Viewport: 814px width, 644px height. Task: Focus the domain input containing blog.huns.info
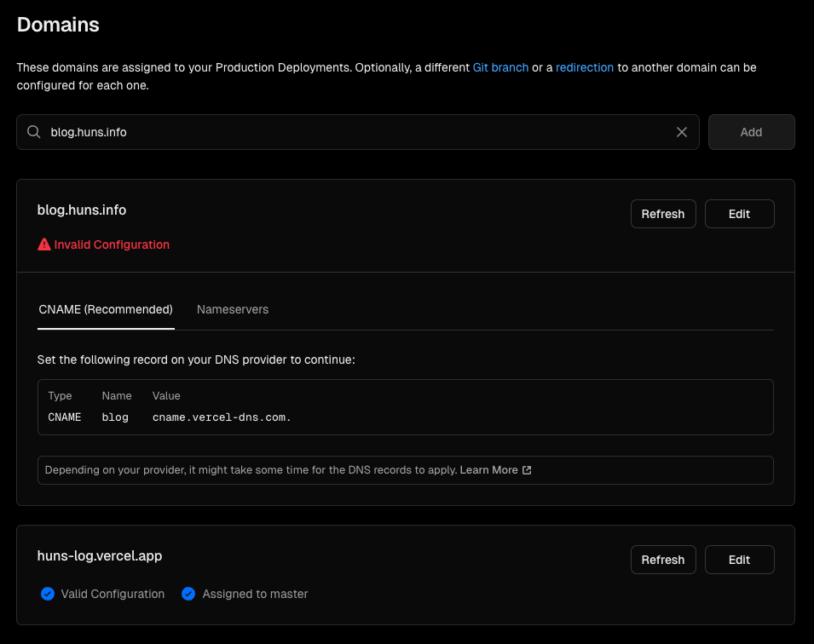[x=358, y=132]
